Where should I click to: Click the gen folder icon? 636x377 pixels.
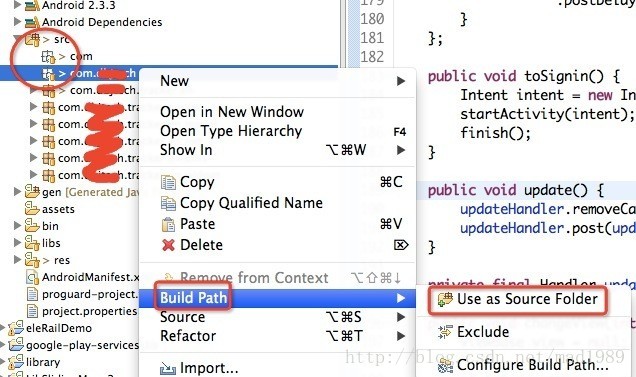tap(32, 192)
